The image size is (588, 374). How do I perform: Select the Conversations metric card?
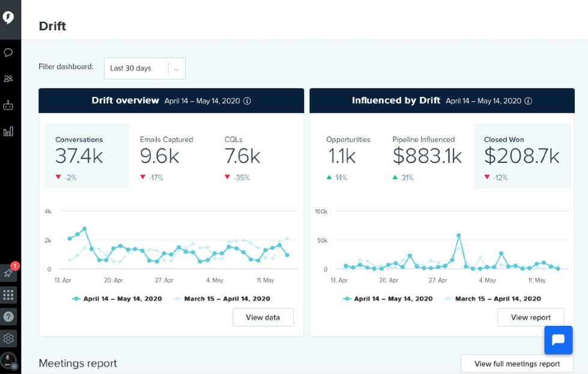pyautogui.click(x=86, y=156)
